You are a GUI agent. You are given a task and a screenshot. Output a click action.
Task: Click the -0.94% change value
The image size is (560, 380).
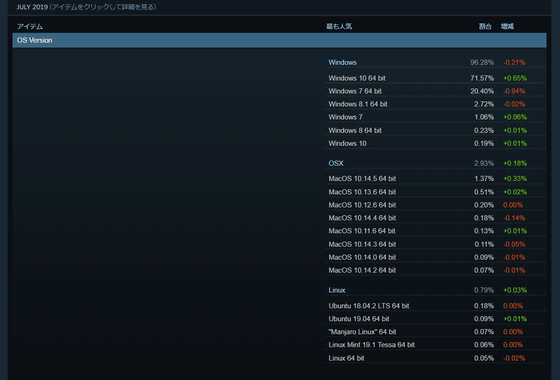click(514, 91)
